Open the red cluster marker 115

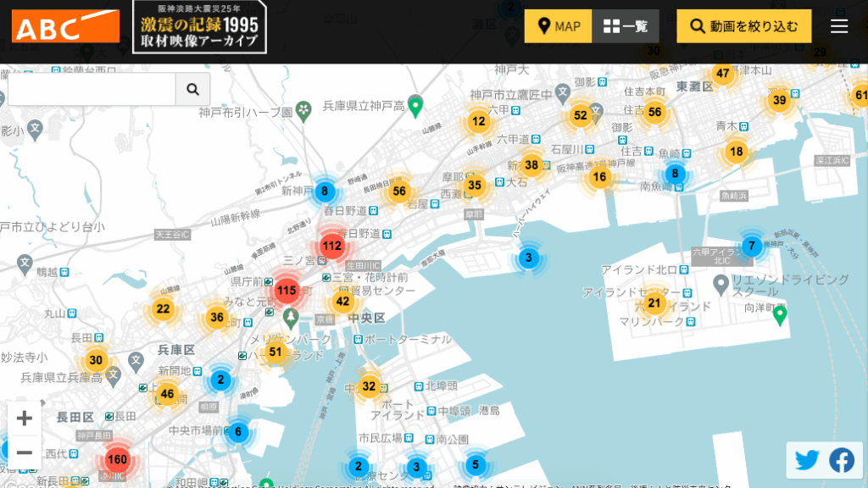(287, 291)
